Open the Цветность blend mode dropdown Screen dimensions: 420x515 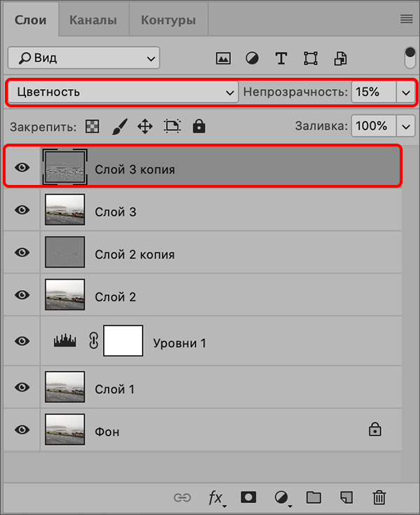point(122,92)
